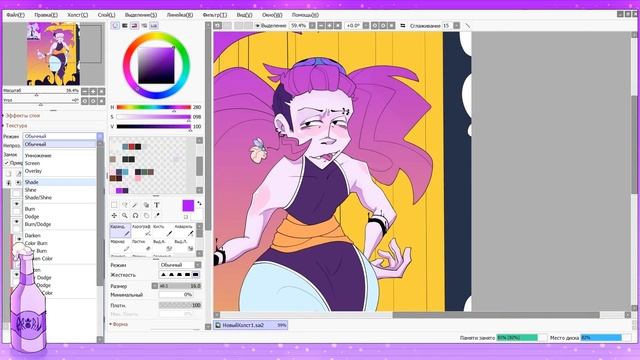
Task: Select the Text tool
Action: pyautogui.click(x=157, y=205)
